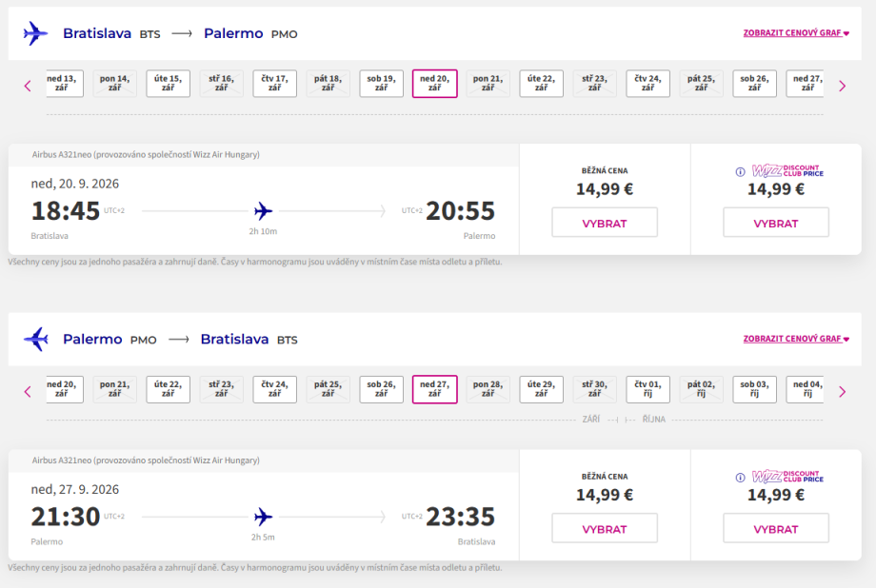The height and width of the screenshot is (588, 876).
Task: Select return date sob 26, zář
Action: click(x=382, y=389)
